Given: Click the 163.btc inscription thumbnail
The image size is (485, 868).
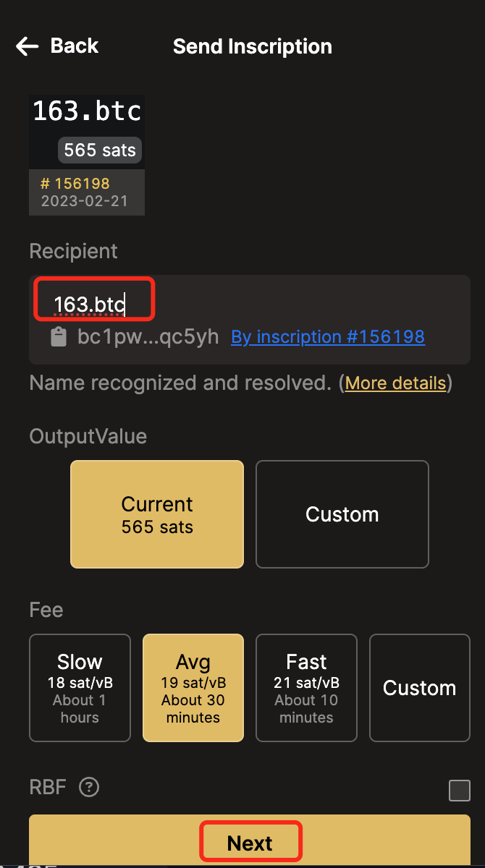Looking at the screenshot, I should coord(87,155).
